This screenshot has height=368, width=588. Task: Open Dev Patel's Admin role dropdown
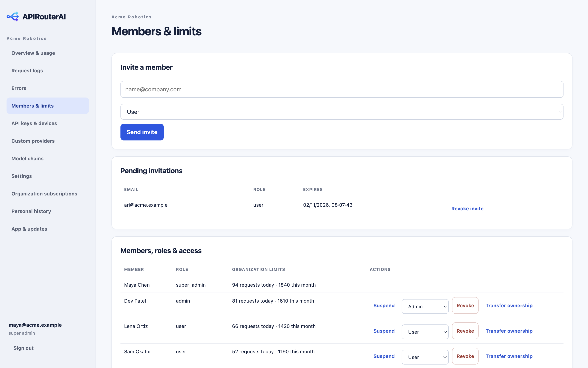(x=425, y=306)
